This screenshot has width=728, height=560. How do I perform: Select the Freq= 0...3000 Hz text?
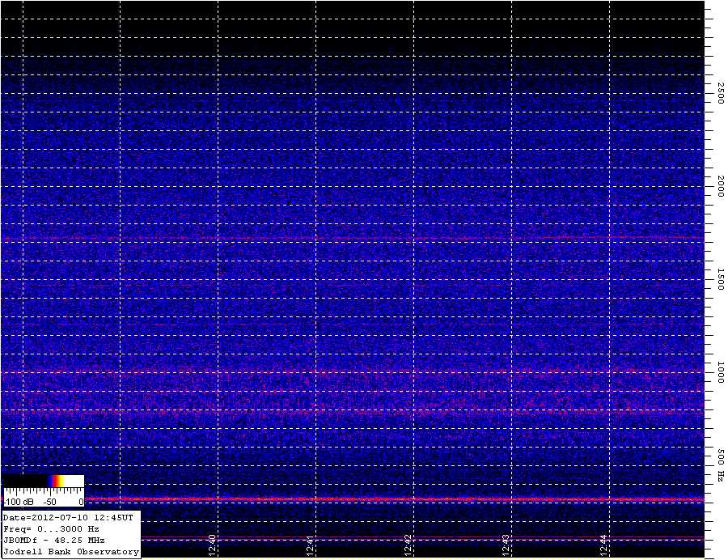pos(51,528)
